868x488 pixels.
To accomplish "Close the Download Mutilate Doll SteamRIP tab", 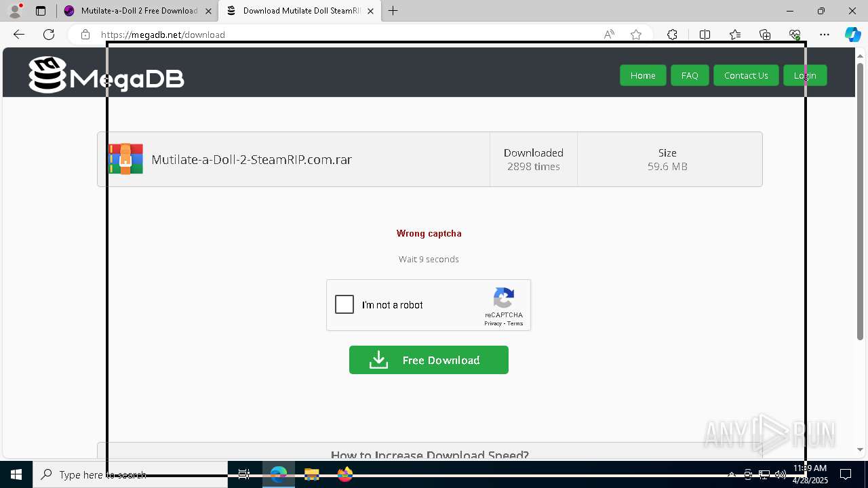I will tap(370, 11).
